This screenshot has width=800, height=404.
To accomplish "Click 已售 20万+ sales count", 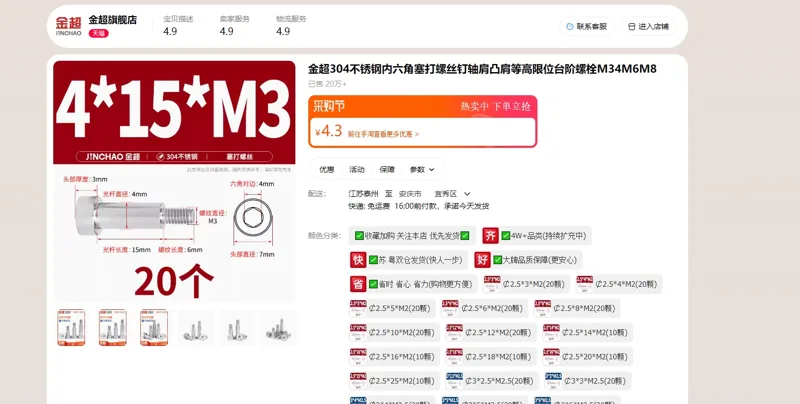I will tap(327, 84).
